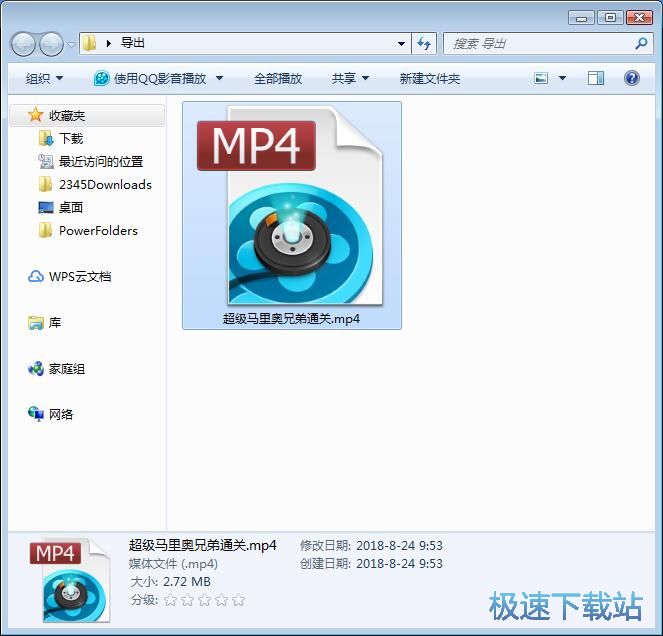
Task: Select 网络 in the navigation pane
Action: click(60, 414)
